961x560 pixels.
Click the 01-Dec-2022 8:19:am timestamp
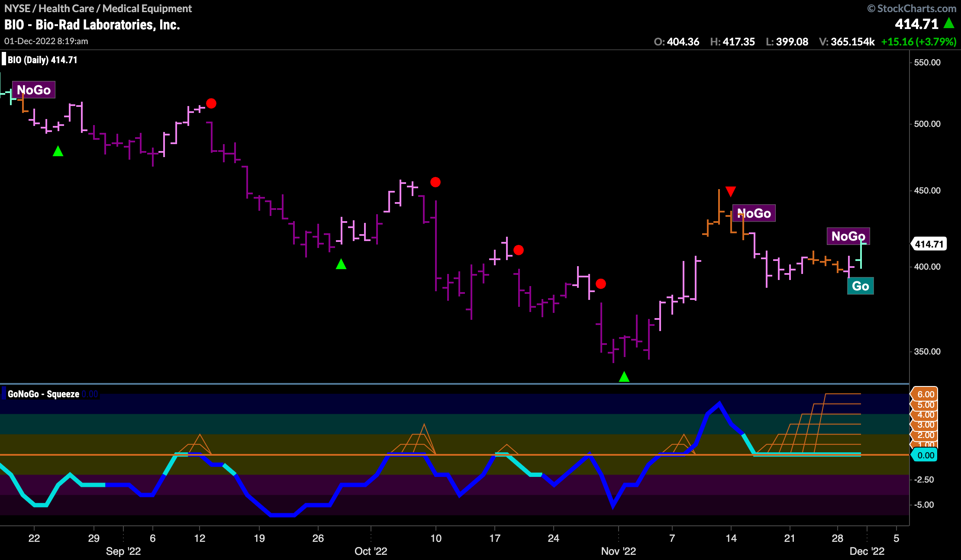[x=46, y=41]
